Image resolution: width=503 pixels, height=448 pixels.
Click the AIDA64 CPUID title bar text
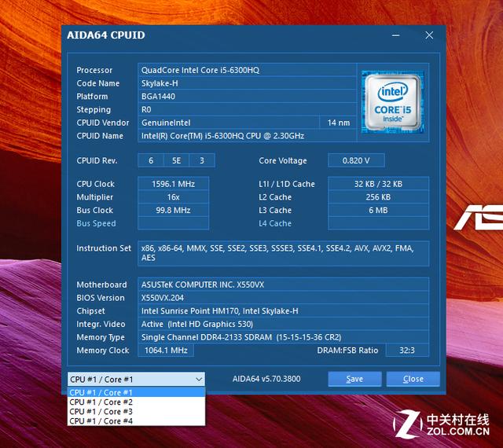106,35
